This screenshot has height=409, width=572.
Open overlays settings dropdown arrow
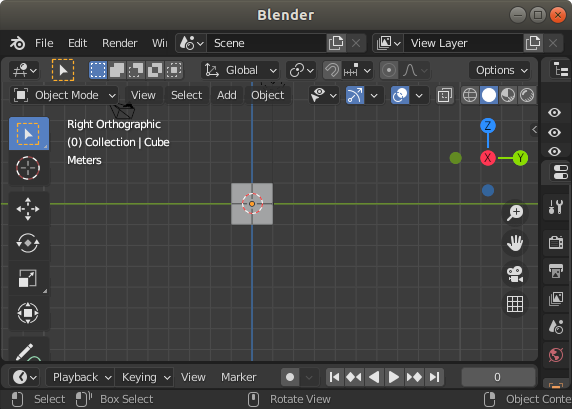tap(419, 96)
